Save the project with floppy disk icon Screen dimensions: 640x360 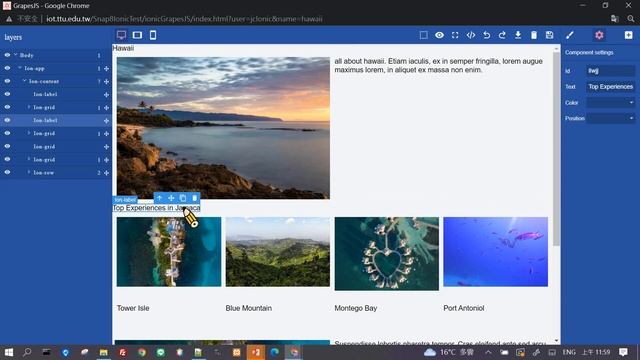pyautogui.click(x=549, y=35)
